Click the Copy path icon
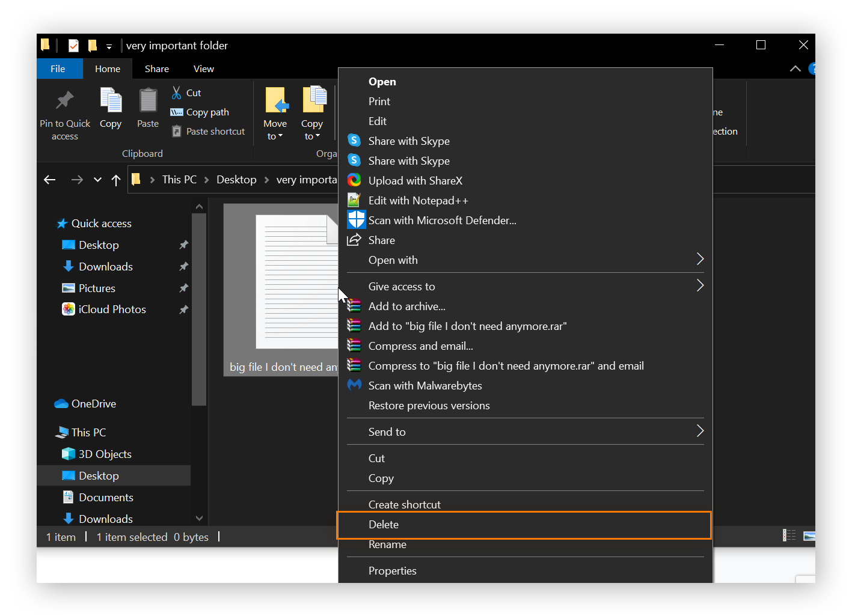This screenshot has height=616, width=852. point(177,112)
